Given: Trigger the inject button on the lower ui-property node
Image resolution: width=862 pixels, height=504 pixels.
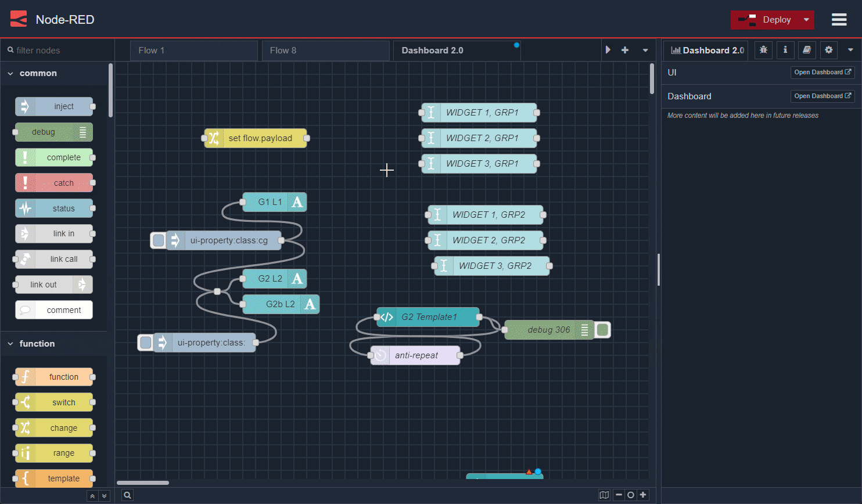Looking at the screenshot, I should click(x=145, y=343).
